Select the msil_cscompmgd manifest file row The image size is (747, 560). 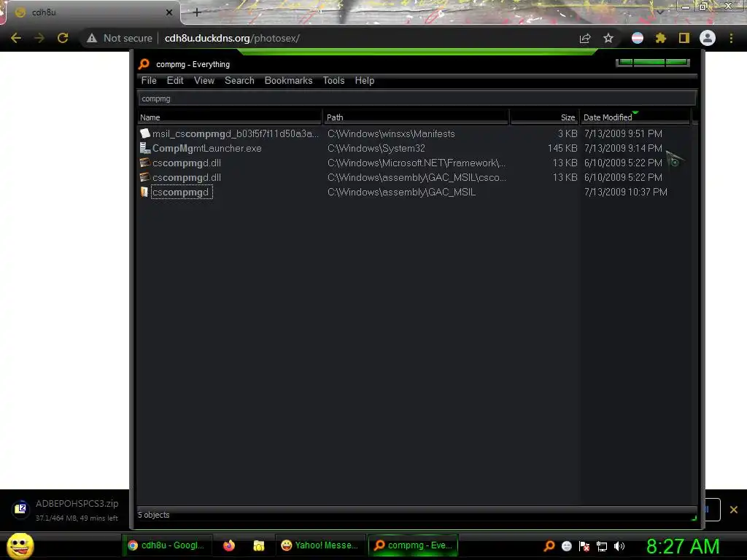(x=414, y=134)
